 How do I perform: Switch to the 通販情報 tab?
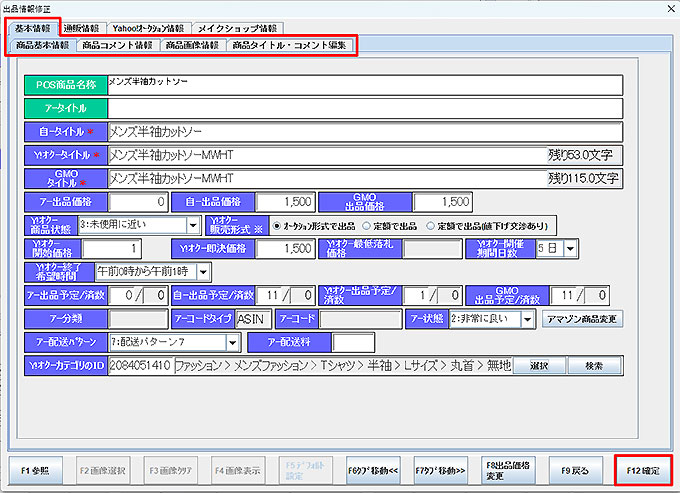tap(83, 27)
